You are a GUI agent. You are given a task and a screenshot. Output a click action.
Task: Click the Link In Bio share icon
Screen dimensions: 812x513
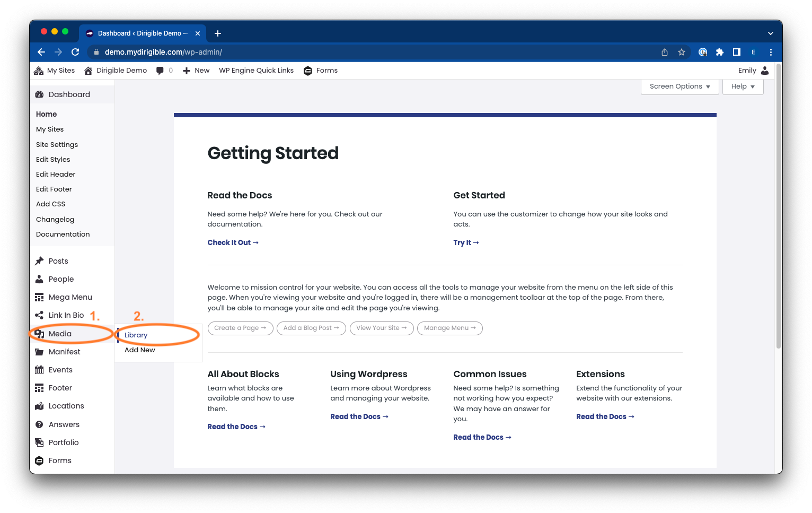point(39,315)
